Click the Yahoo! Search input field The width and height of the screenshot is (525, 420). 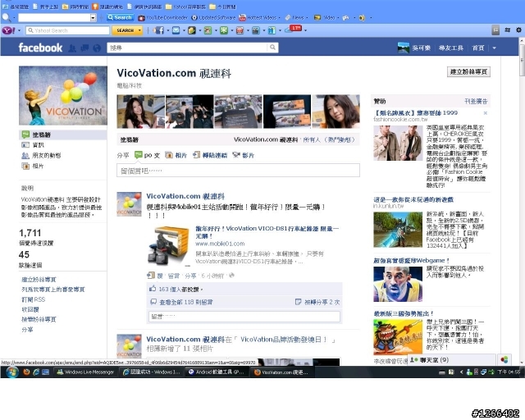coord(67,30)
